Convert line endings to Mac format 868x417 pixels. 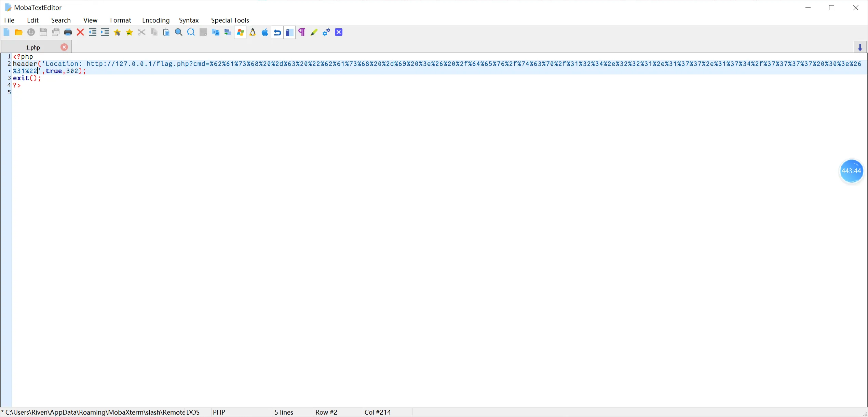265,32
